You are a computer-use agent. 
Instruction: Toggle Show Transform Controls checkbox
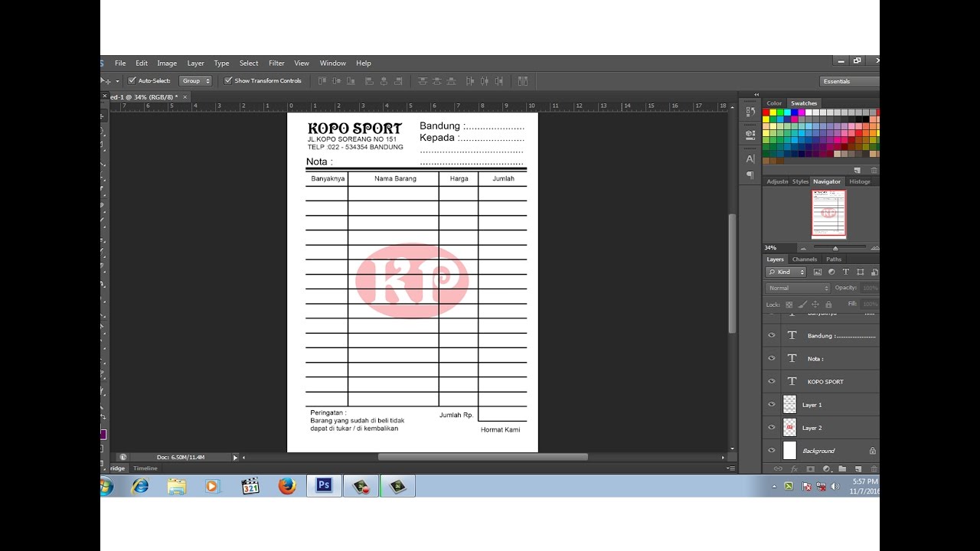pos(228,80)
